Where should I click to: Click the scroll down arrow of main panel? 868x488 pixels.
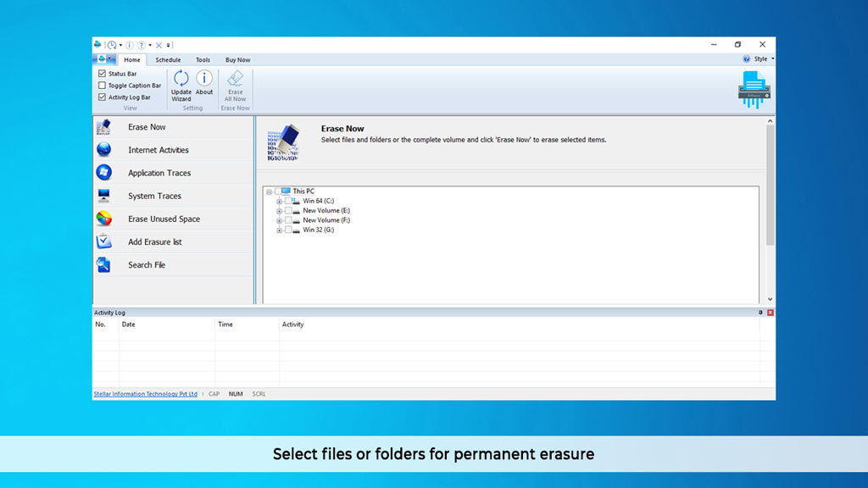(770, 299)
